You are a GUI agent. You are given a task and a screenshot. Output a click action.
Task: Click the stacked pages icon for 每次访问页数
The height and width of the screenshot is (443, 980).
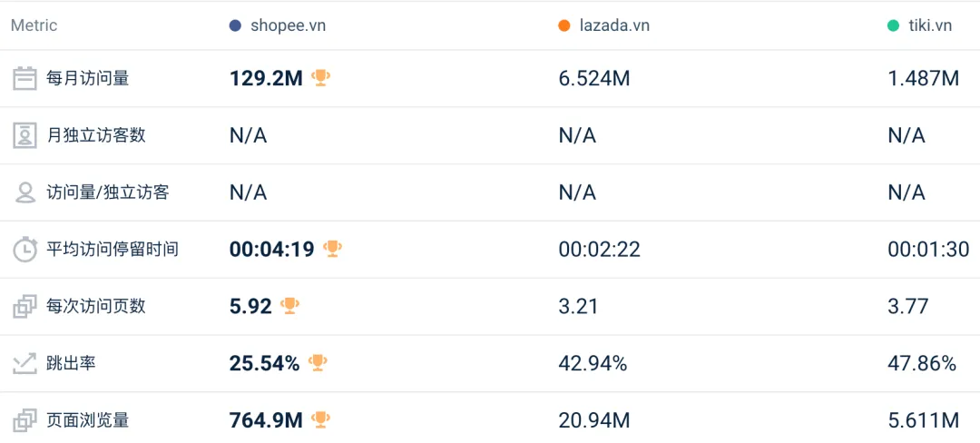[25, 307]
